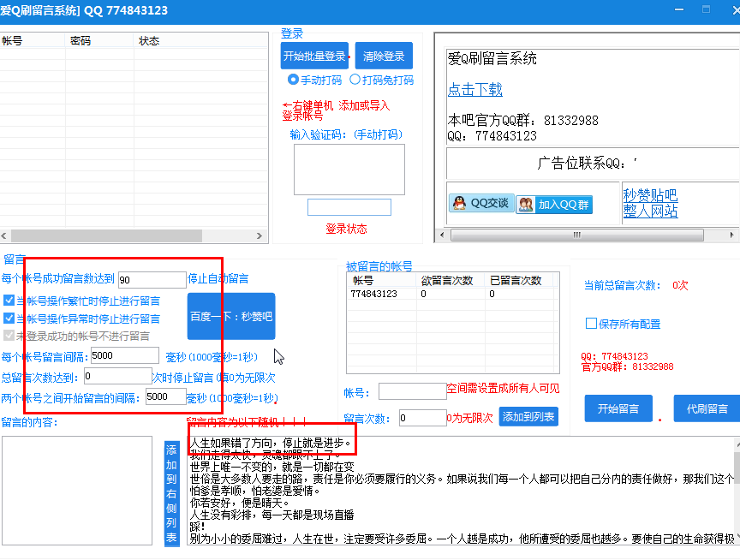Click the left arrow of ad panel scrollbar
The height and width of the screenshot is (560, 740).
442,235
